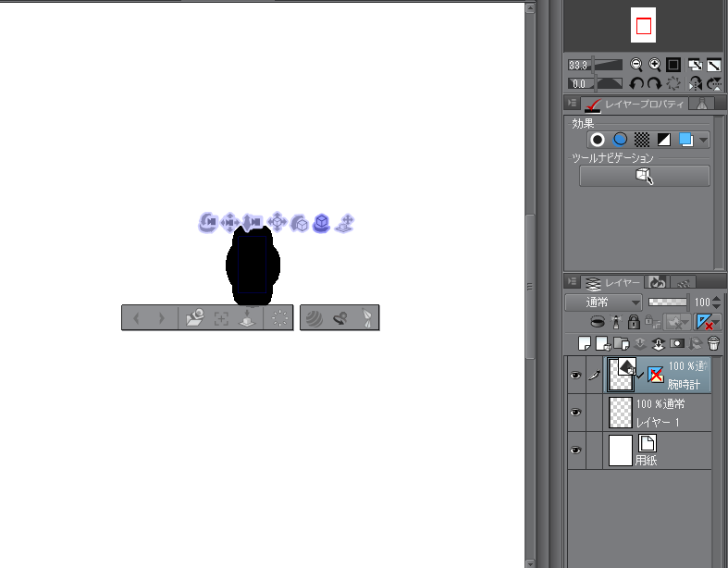Click the rotation angle slider showing 0.0
Image resolution: width=728 pixels, height=568 pixels.
click(x=596, y=83)
